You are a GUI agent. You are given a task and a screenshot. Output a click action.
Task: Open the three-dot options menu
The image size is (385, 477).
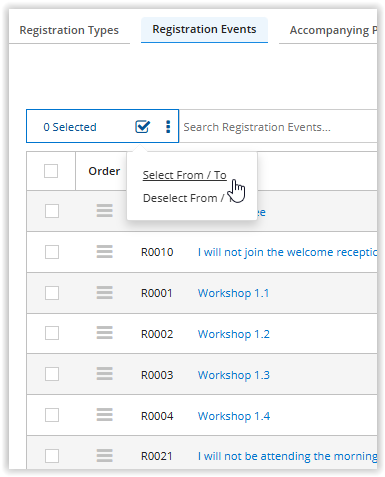point(168,127)
